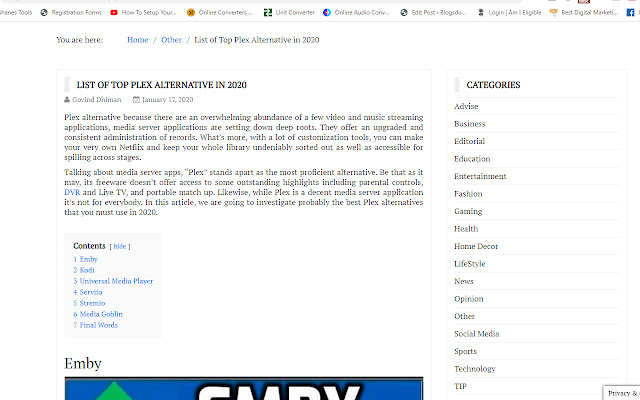Screen dimensions: 640x400
Task: Select the Technology category
Action: [474, 369]
